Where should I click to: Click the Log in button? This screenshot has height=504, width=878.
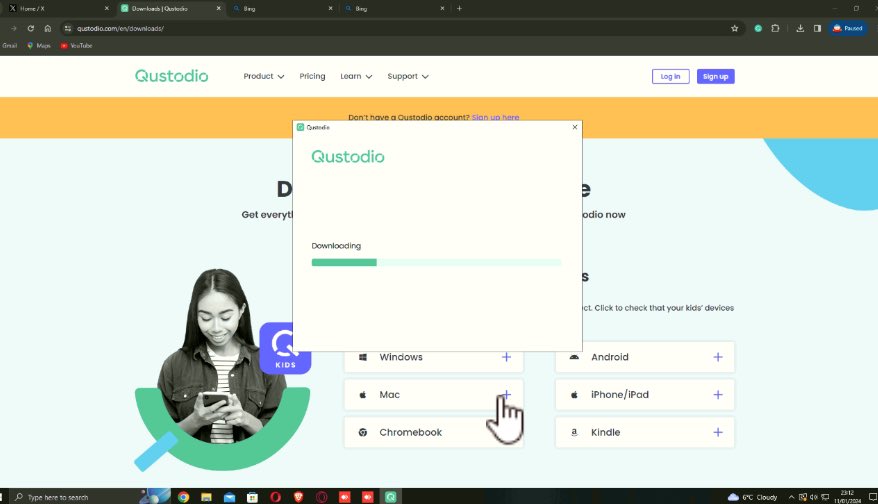670,76
